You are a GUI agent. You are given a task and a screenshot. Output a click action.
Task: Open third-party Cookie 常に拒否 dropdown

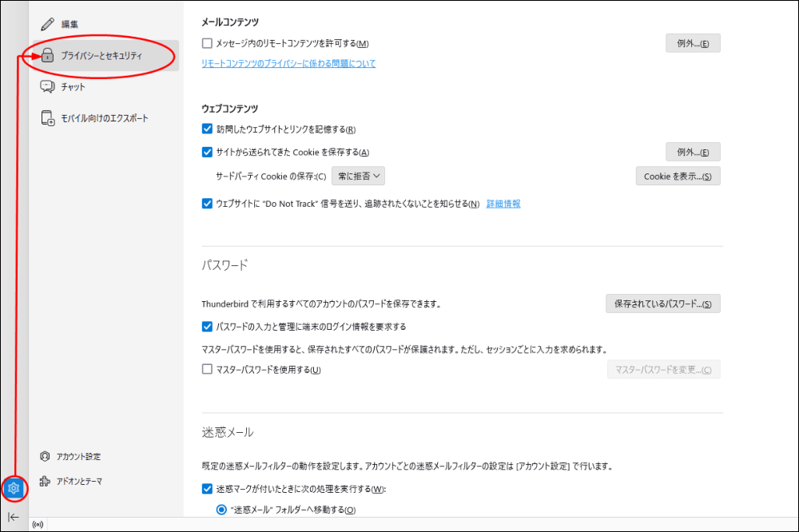pos(358,176)
